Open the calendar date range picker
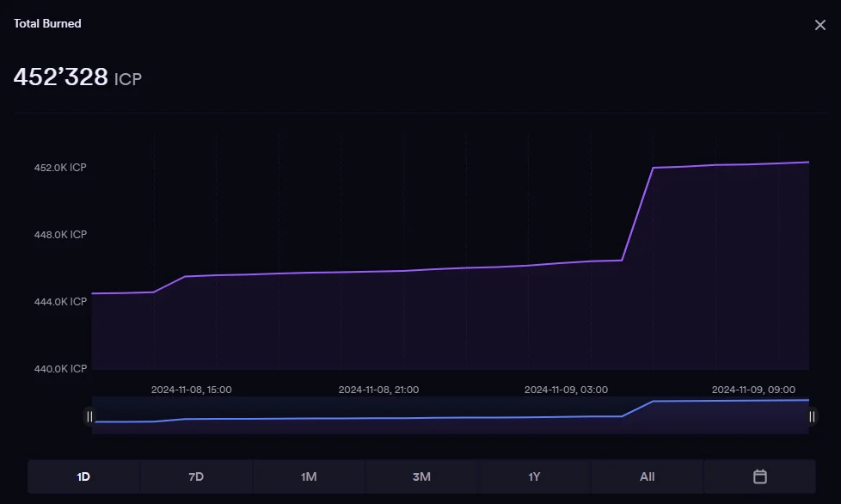 click(x=759, y=476)
